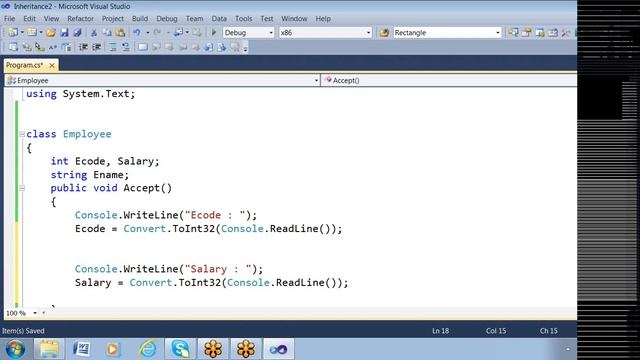Image resolution: width=640 pixels, height=360 pixels.
Task: Click the Navigate Backward icon
Action: tap(178, 33)
